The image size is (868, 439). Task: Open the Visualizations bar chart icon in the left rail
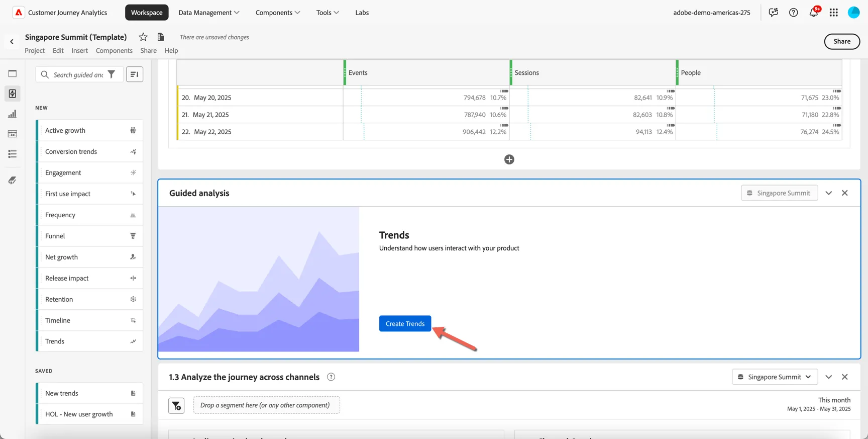click(13, 114)
